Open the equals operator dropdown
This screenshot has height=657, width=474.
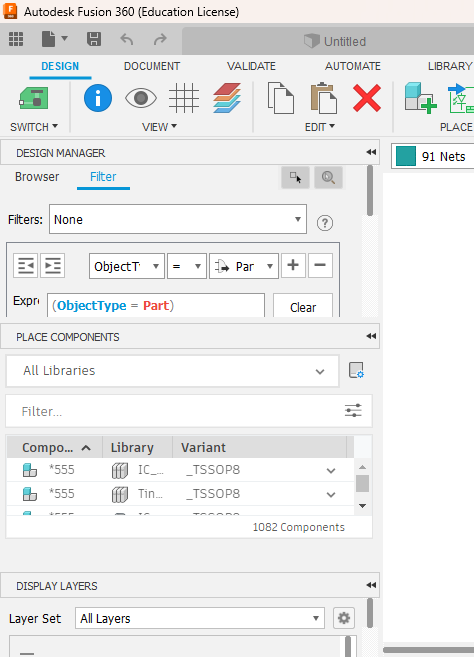tap(187, 266)
